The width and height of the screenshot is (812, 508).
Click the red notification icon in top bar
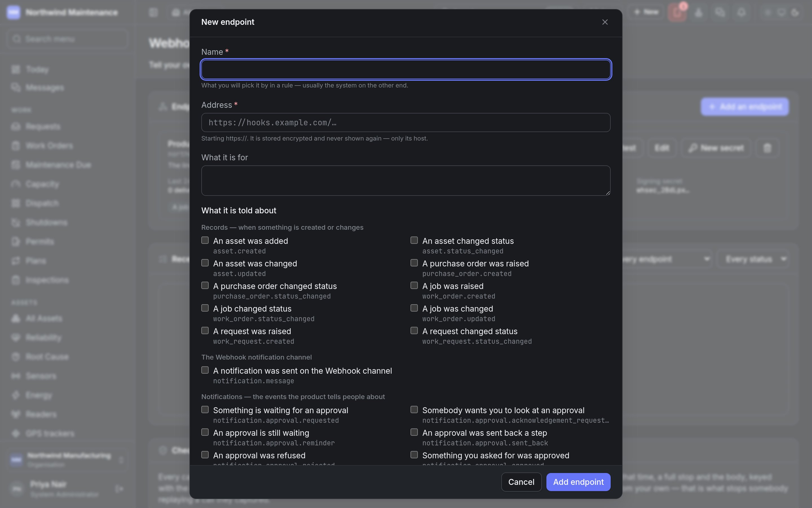(677, 12)
